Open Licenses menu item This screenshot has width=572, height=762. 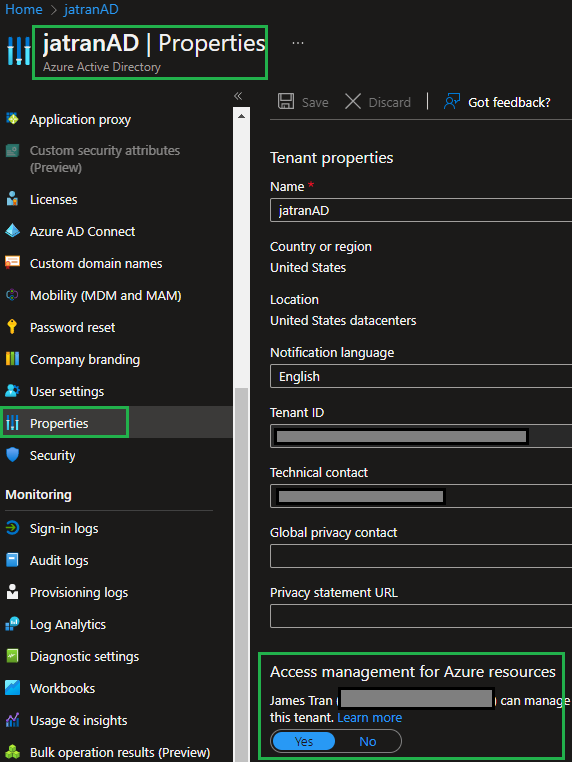[x=53, y=199]
